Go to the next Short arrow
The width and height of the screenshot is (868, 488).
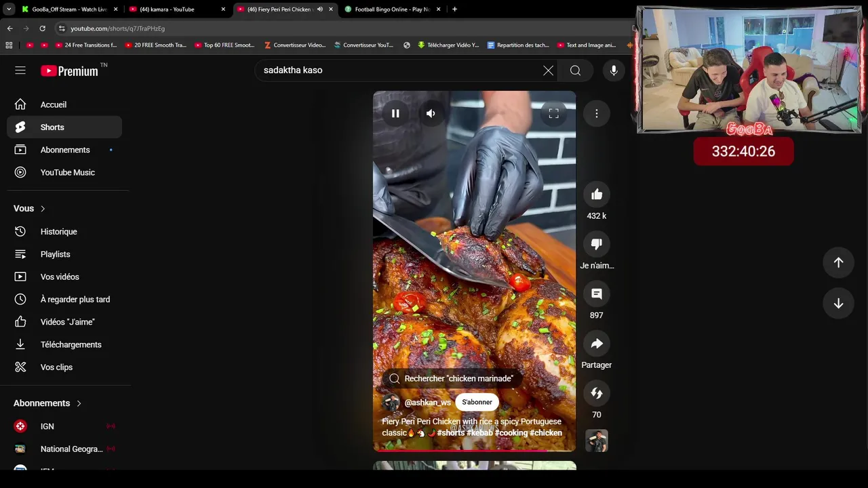point(838,304)
